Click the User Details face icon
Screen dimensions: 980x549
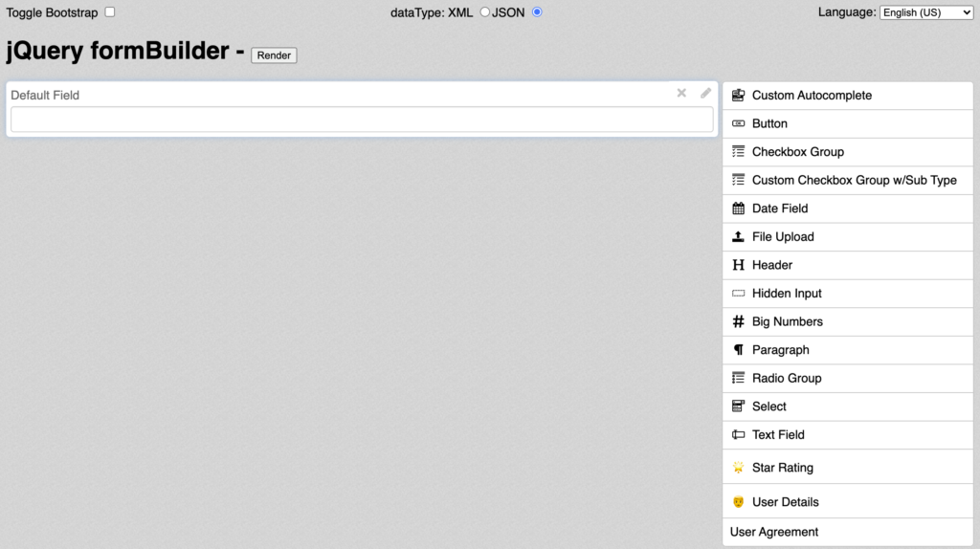point(738,501)
